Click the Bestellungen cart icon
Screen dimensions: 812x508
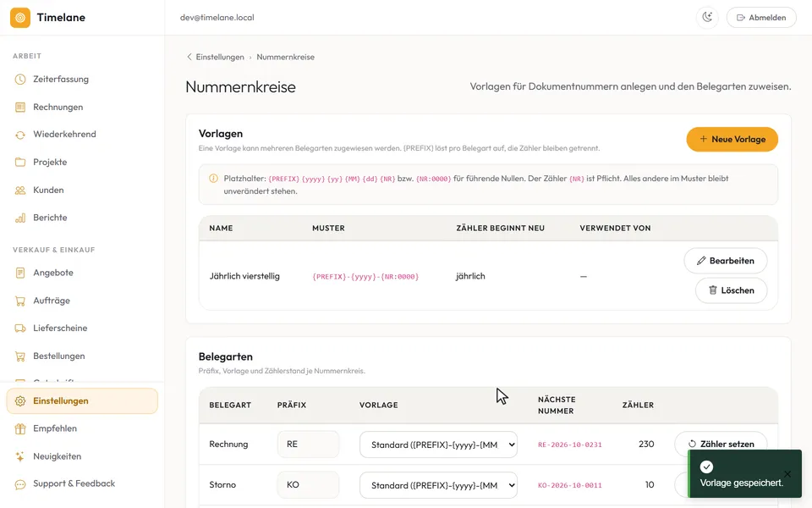[20, 356]
